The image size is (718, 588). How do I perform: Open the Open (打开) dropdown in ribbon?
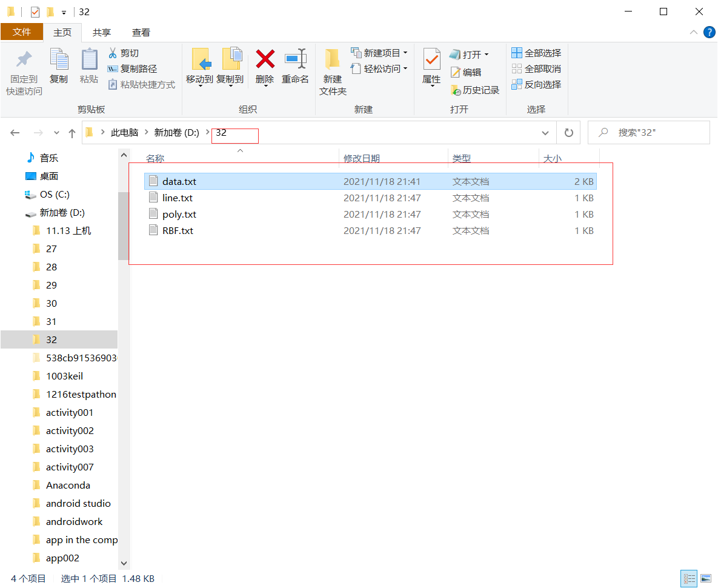click(470, 55)
